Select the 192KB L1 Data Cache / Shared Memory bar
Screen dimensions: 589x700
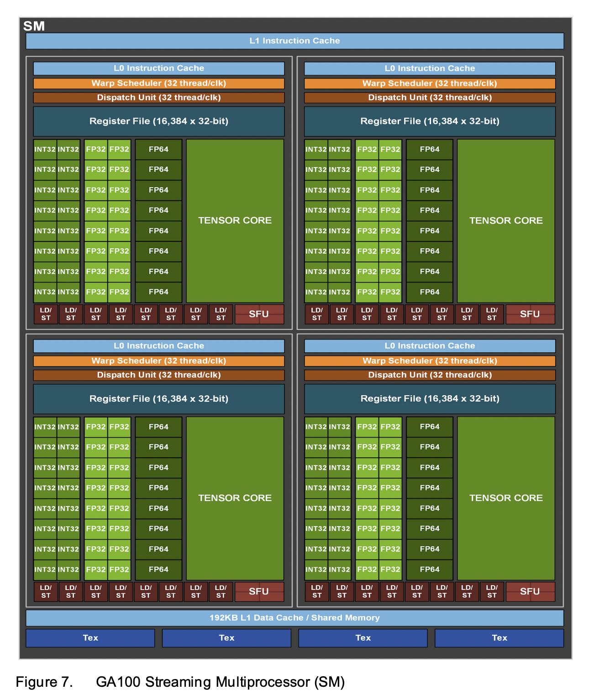tap(294, 618)
